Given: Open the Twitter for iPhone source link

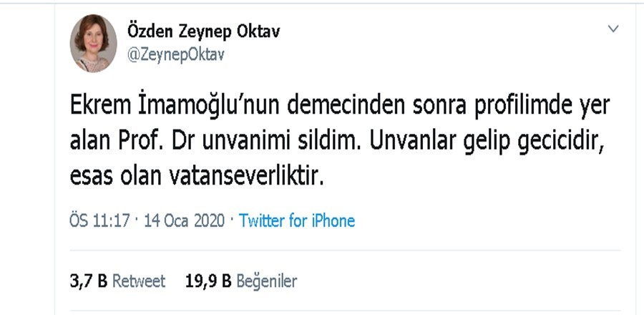Looking at the screenshot, I should coord(297,221).
